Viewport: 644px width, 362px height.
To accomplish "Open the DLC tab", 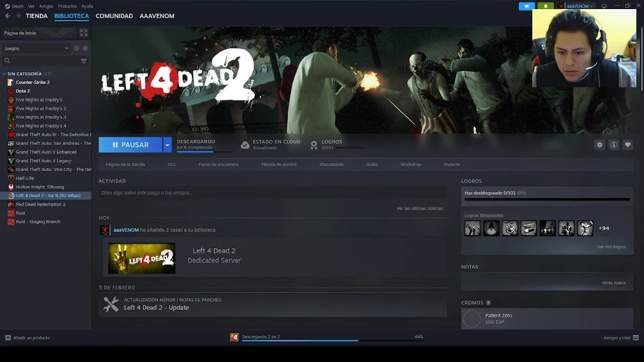I will pyautogui.click(x=172, y=164).
